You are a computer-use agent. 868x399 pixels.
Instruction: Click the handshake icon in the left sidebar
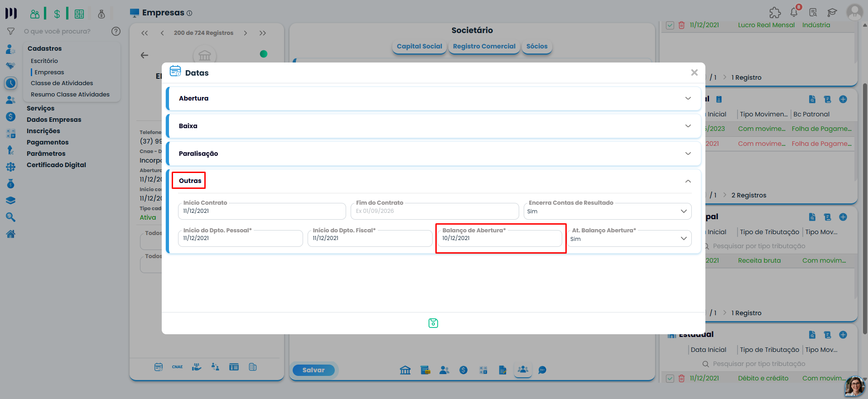pos(10,66)
